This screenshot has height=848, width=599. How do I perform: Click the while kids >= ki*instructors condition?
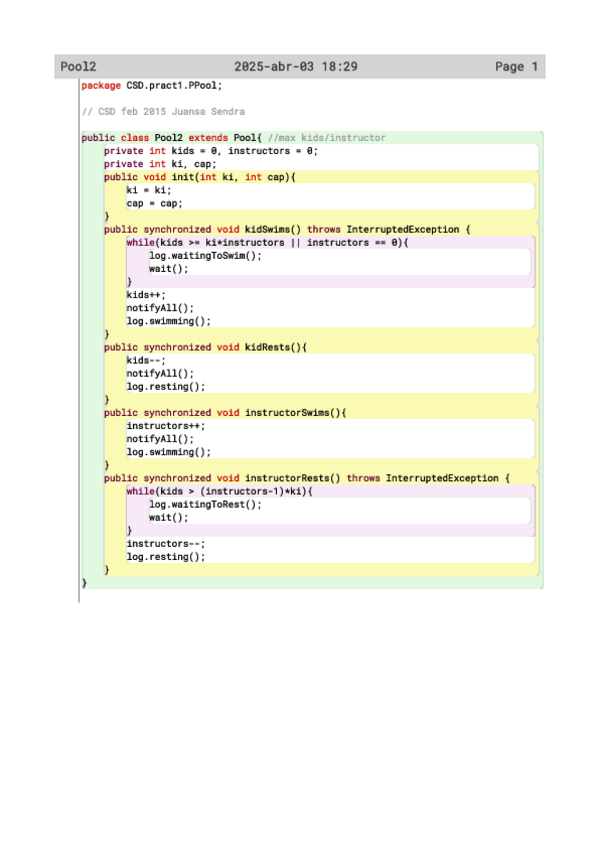point(267,242)
